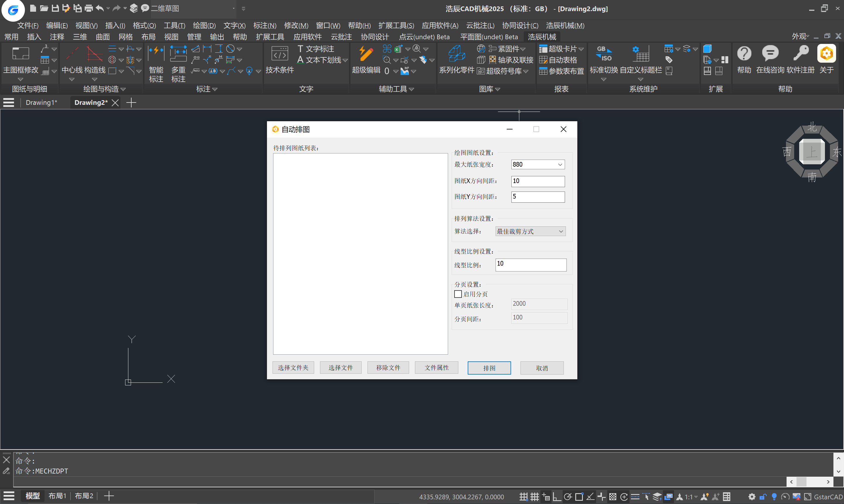
Task: Expand the 算法选择 algorithm dropdown
Action: pyautogui.click(x=561, y=232)
